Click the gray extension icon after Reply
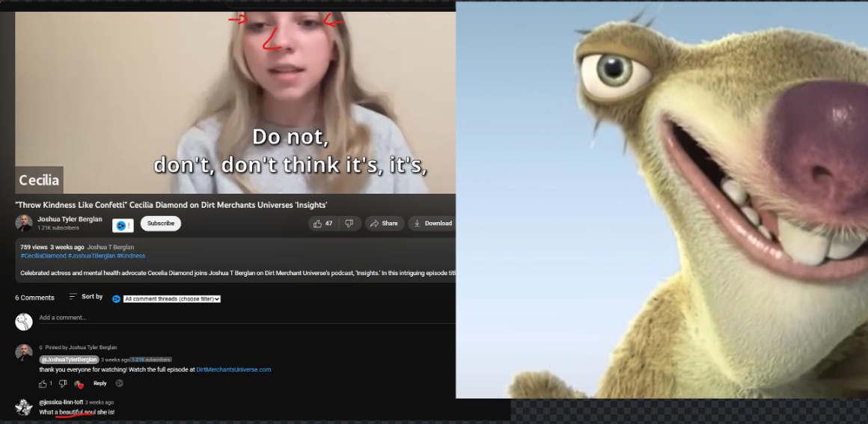The image size is (868, 424). click(x=119, y=383)
